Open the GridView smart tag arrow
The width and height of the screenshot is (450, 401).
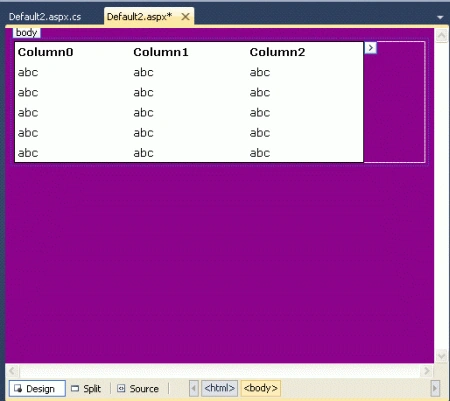pyautogui.click(x=370, y=48)
